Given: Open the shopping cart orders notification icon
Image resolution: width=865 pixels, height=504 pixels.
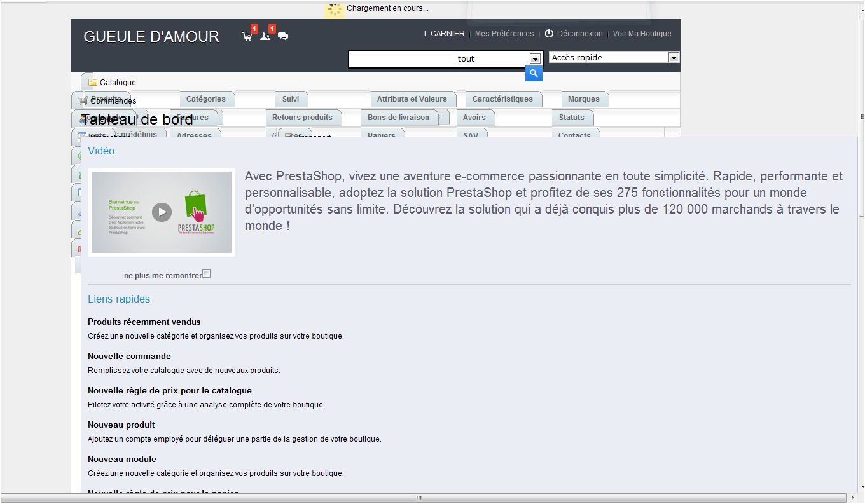Looking at the screenshot, I should click(x=247, y=36).
